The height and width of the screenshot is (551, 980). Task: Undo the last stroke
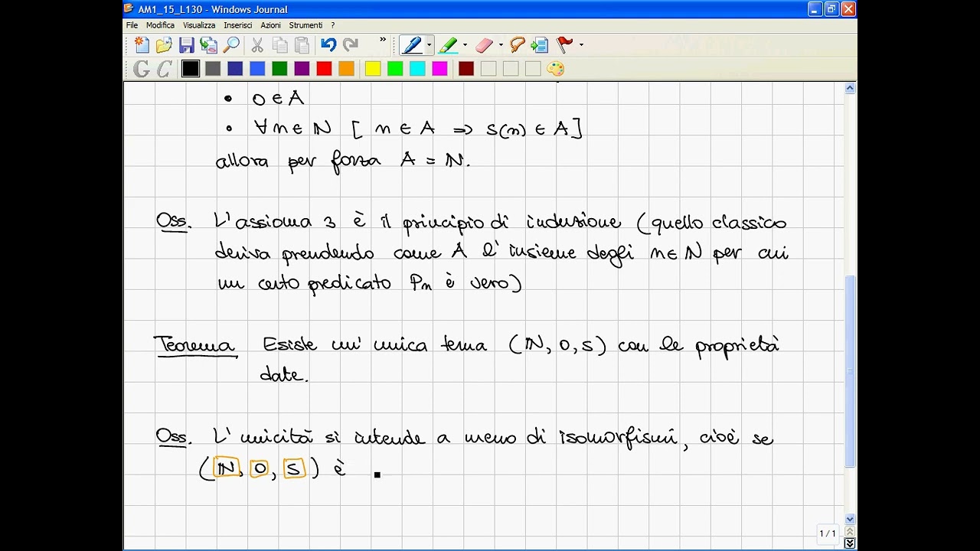coord(328,45)
